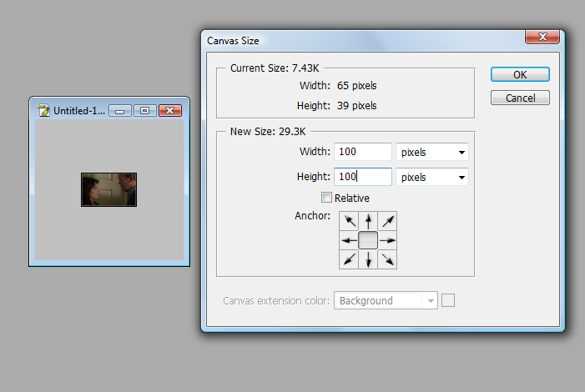Viewport: 585px width, 392px height.
Task: Click the 'Current Size: 7.43K' label
Action: tap(275, 68)
